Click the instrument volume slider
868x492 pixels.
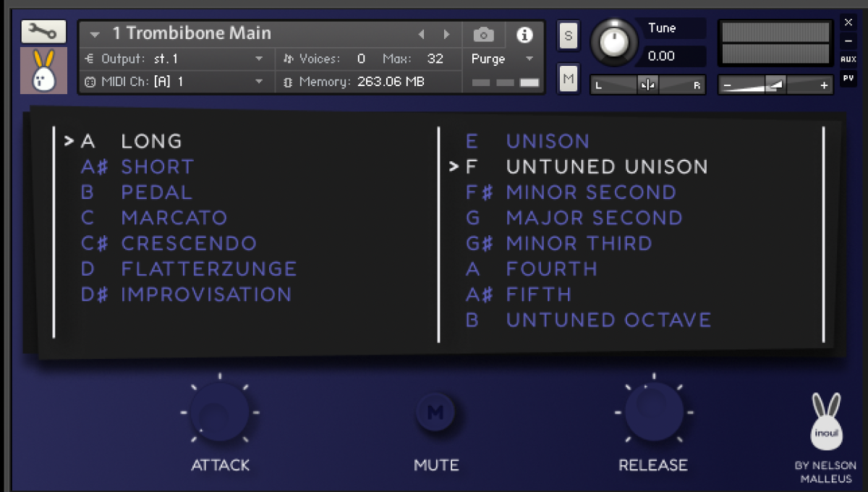[775, 85]
